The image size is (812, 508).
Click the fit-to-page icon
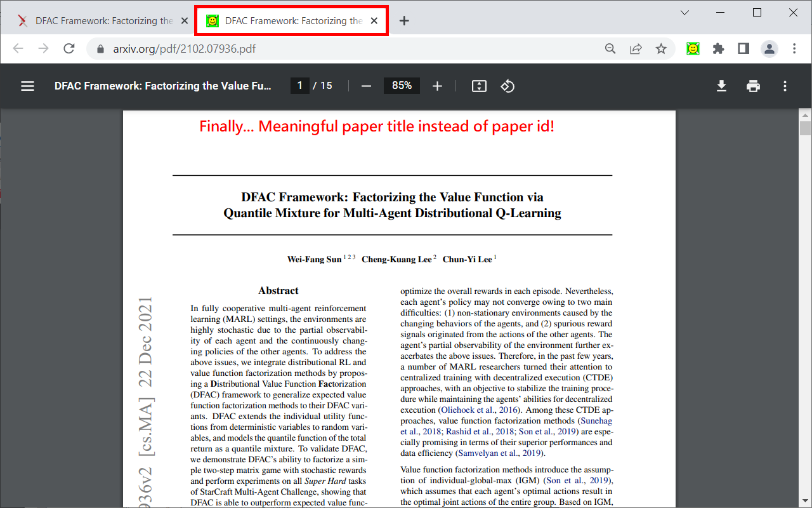479,86
